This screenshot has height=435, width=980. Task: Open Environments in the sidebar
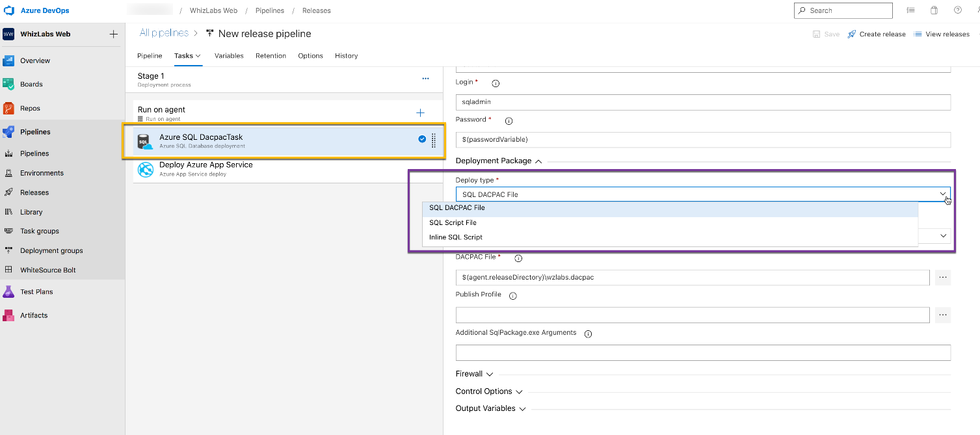click(x=42, y=173)
